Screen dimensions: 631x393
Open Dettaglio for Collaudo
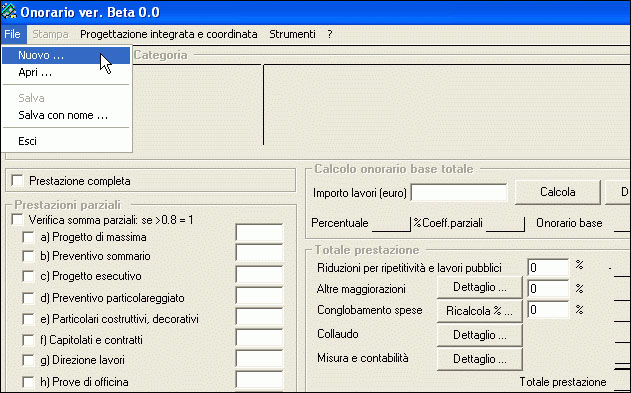point(480,335)
